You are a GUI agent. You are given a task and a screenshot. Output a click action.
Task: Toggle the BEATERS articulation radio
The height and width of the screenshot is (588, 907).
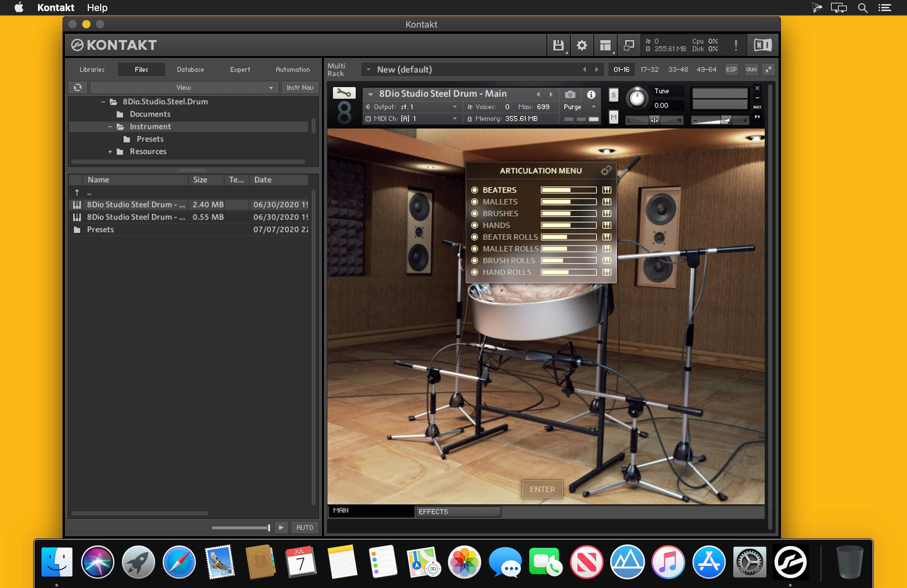475,190
